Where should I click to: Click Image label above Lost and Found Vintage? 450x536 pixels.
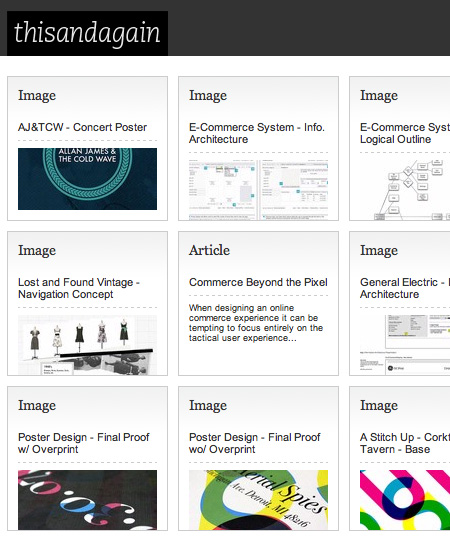point(37,251)
